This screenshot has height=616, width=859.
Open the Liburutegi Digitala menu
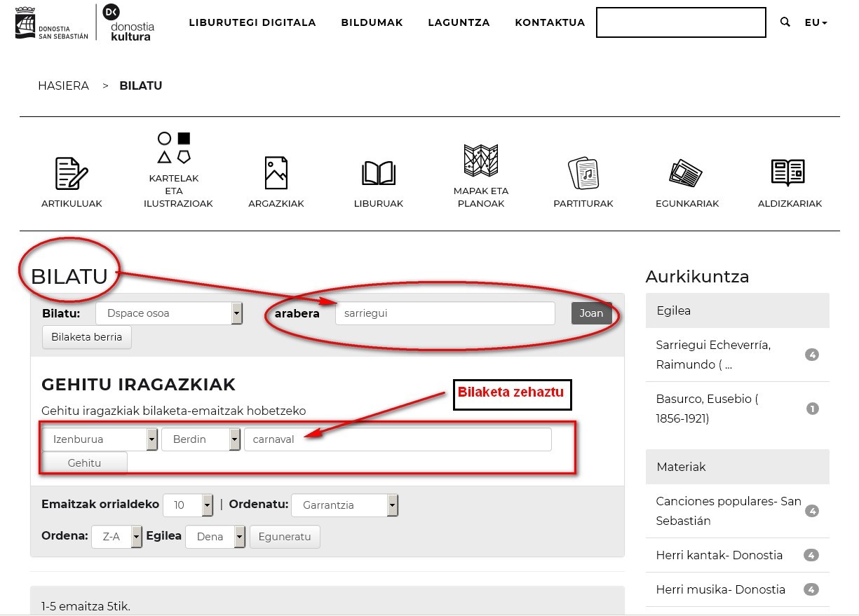252,22
